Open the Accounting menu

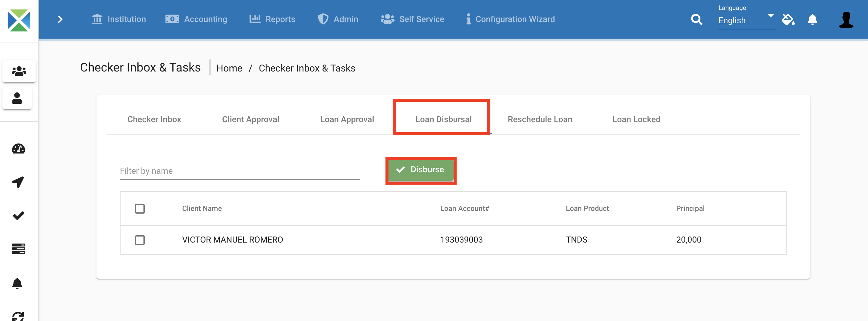196,19
